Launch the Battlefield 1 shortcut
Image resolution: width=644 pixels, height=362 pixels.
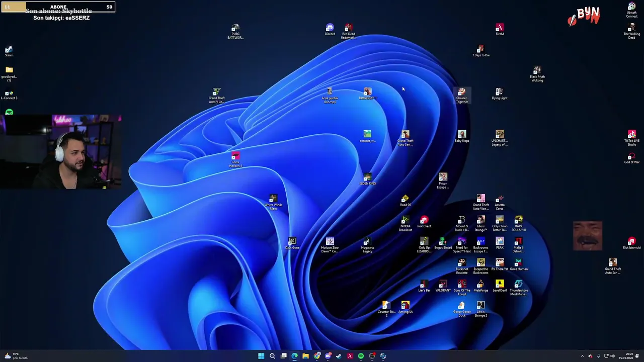[x=367, y=94]
